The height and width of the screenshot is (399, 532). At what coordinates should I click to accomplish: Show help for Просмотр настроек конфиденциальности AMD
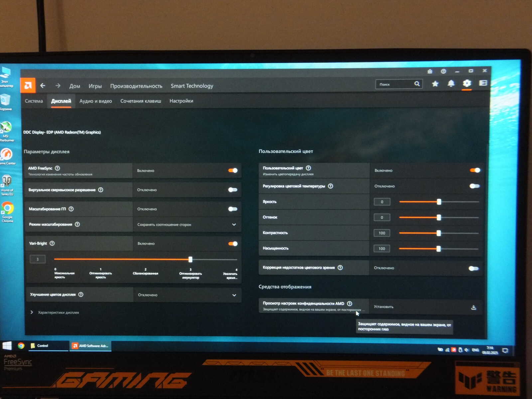point(349,304)
